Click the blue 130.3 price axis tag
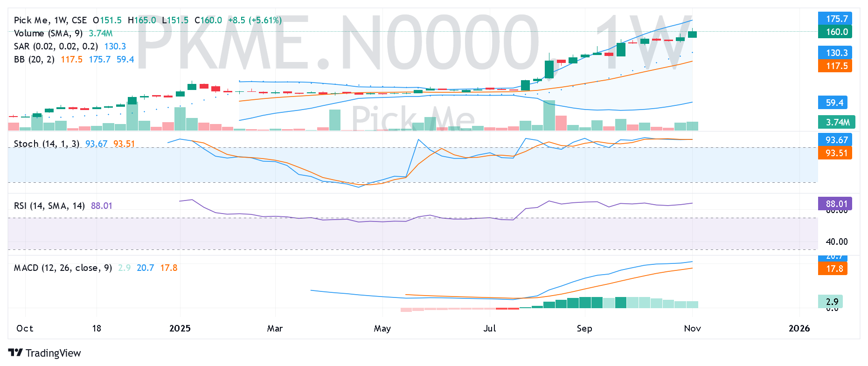868x366 pixels. coord(835,53)
